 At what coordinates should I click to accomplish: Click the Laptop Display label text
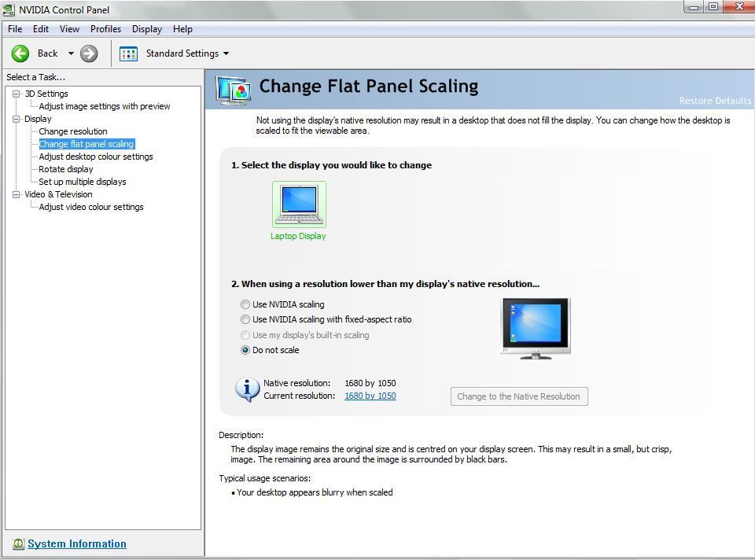click(x=299, y=236)
